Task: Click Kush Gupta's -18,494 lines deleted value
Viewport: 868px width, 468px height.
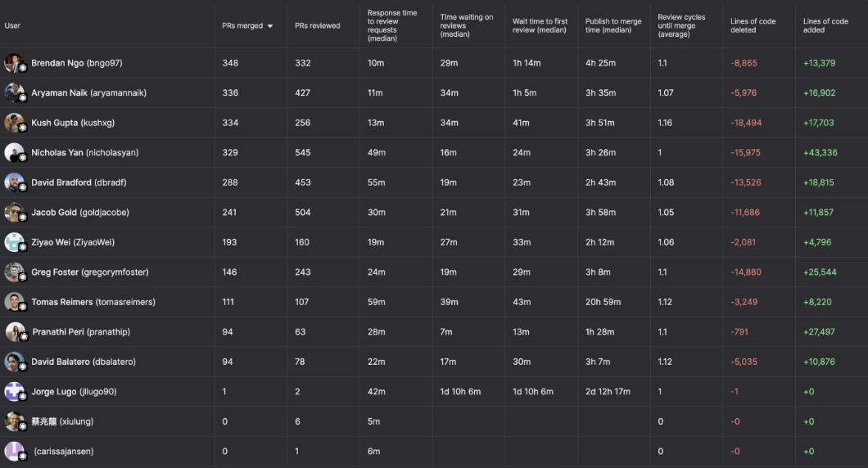Action: (746, 123)
